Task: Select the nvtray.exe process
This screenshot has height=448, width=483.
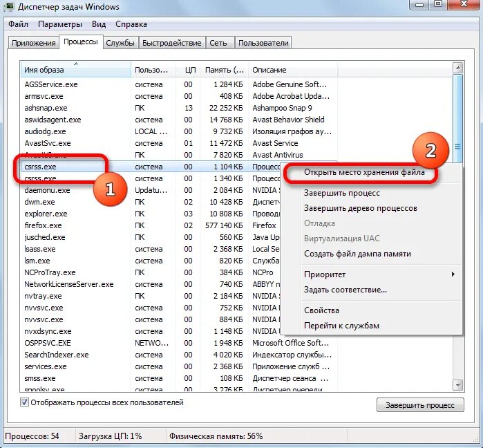Action: pos(43,296)
